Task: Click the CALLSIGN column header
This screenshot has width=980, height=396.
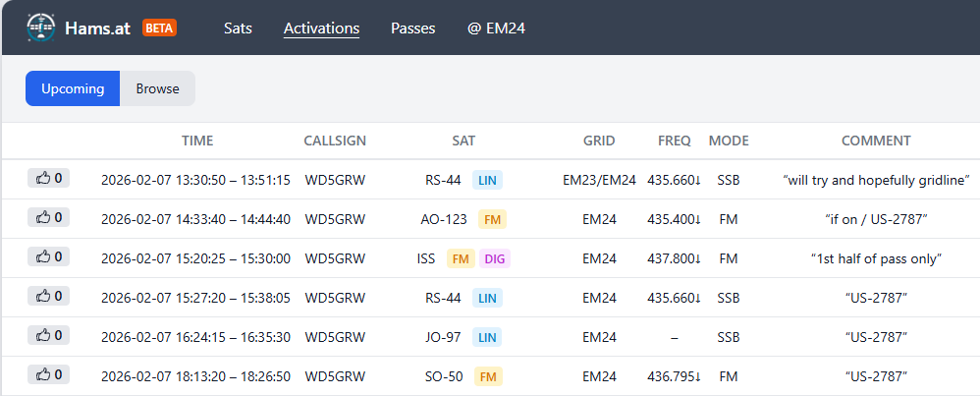Action: tap(335, 141)
